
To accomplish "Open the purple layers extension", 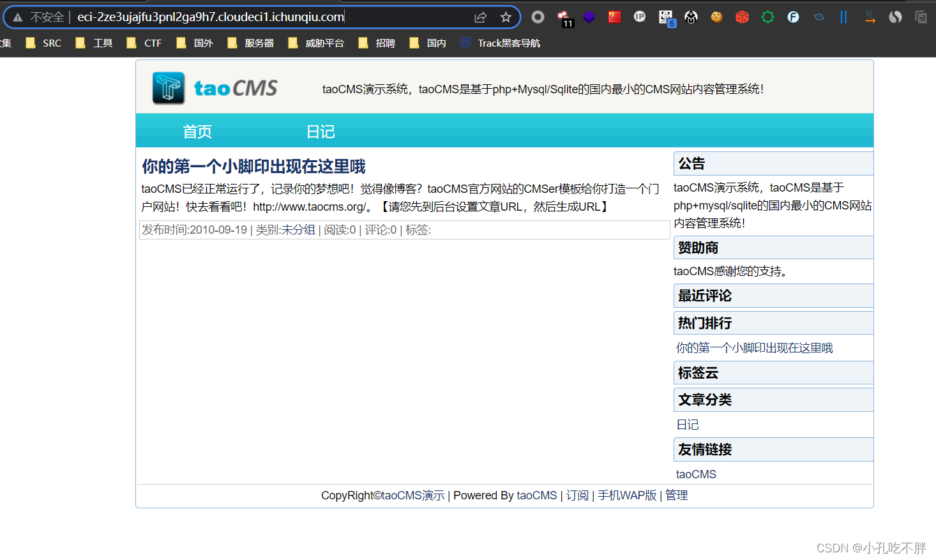I will click(x=589, y=17).
